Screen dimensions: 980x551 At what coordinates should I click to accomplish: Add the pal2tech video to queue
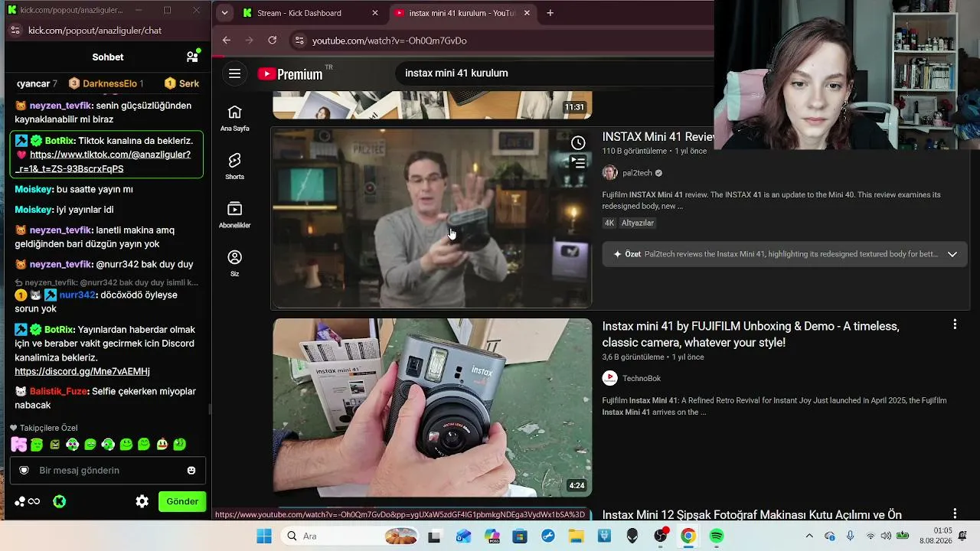coord(578,162)
